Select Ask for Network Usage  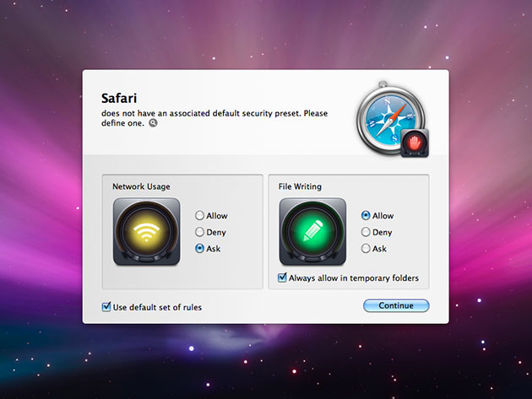click(x=199, y=249)
